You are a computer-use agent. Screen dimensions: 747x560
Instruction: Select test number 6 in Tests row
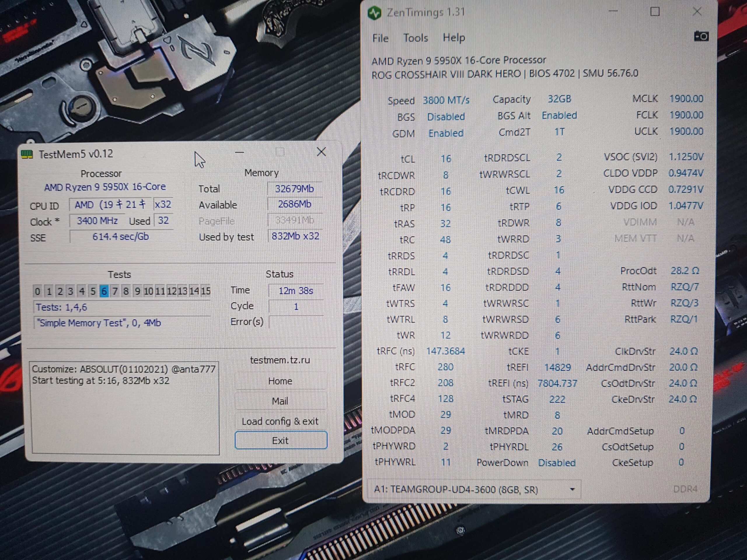click(x=104, y=291)
